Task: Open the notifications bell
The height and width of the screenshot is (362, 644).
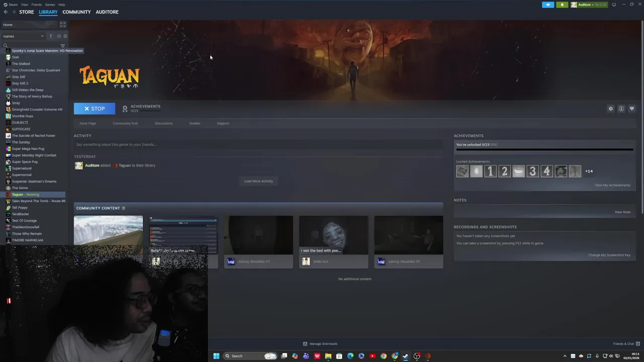Action: point(562,5)
